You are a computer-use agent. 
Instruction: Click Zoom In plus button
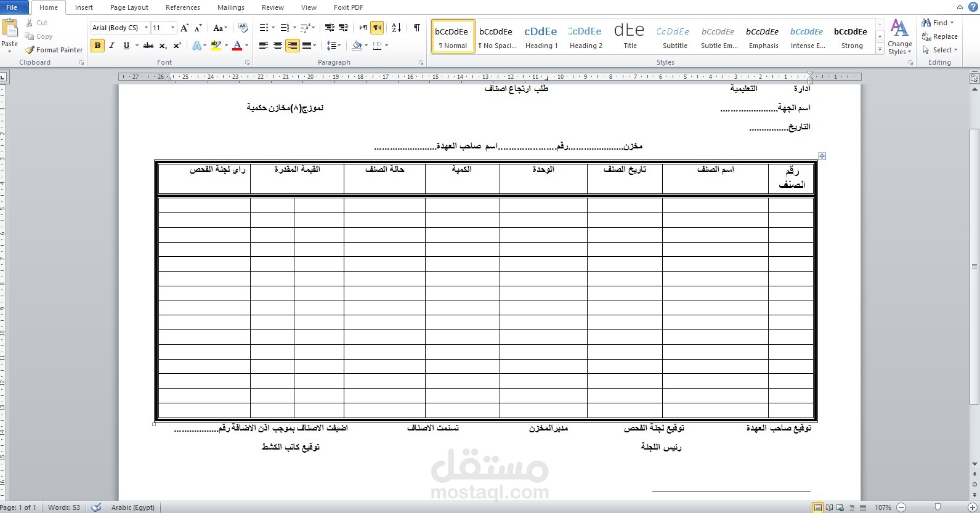(974, 507)
